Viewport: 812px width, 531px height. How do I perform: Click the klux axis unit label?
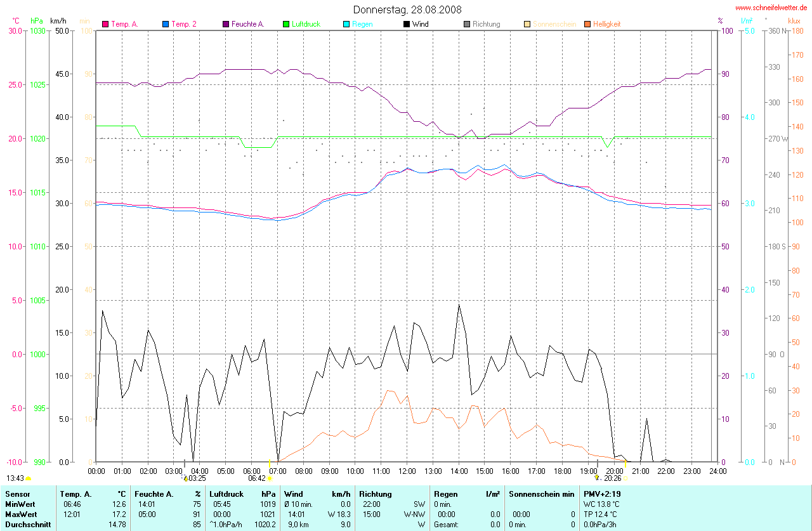pyautogui.click(x=794, y=21)
